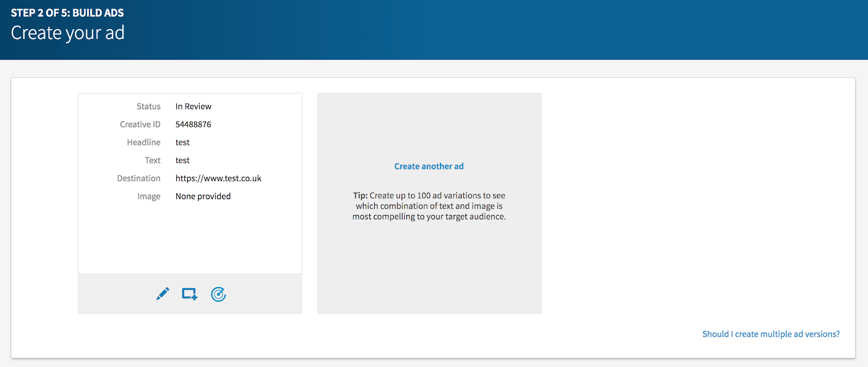Screen dimensions: 868x367
Task: Click the Destination label
Action: point(139,178)
